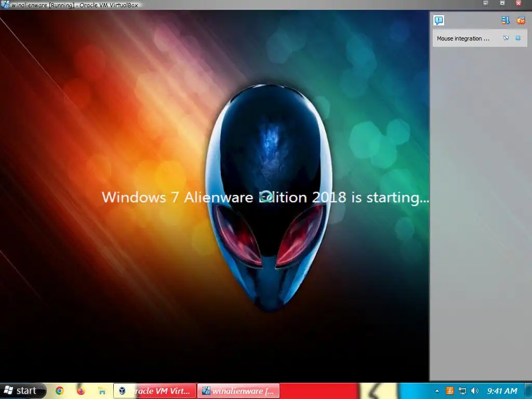
Task: Switch to Oracle VM VirtualBox Manager taskbar button
Action: pyautogui.click(x=155, y=391)
